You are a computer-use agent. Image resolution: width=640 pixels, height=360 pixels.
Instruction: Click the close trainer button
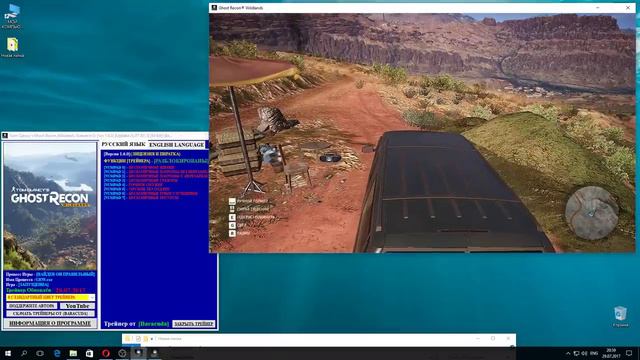pyautogui.click(x=194, y=324)
